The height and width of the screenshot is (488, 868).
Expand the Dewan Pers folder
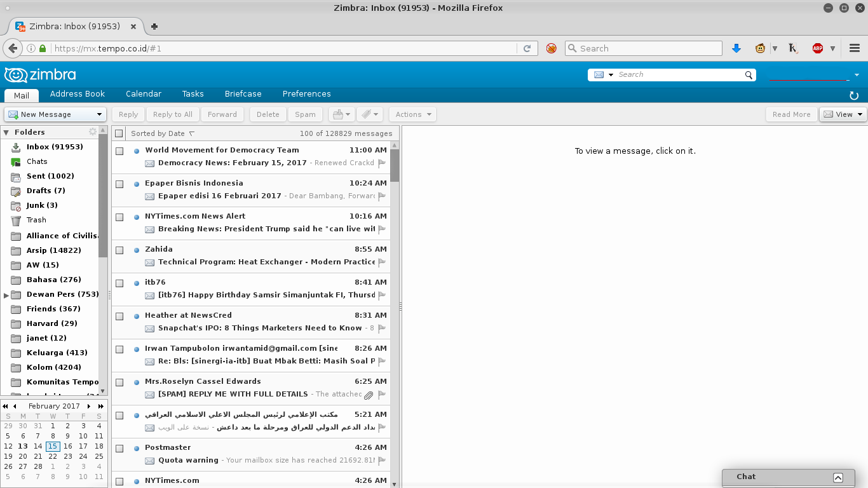6,295
